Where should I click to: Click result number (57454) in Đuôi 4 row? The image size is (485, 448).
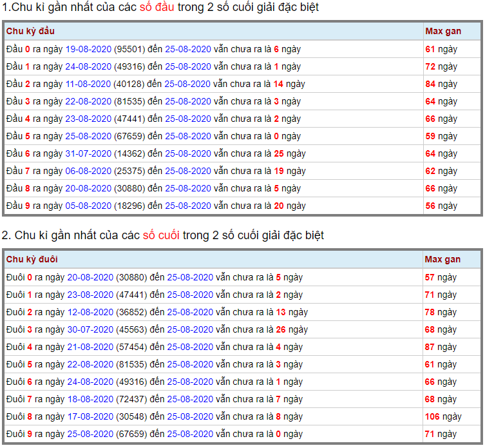[x=131, y=347]
